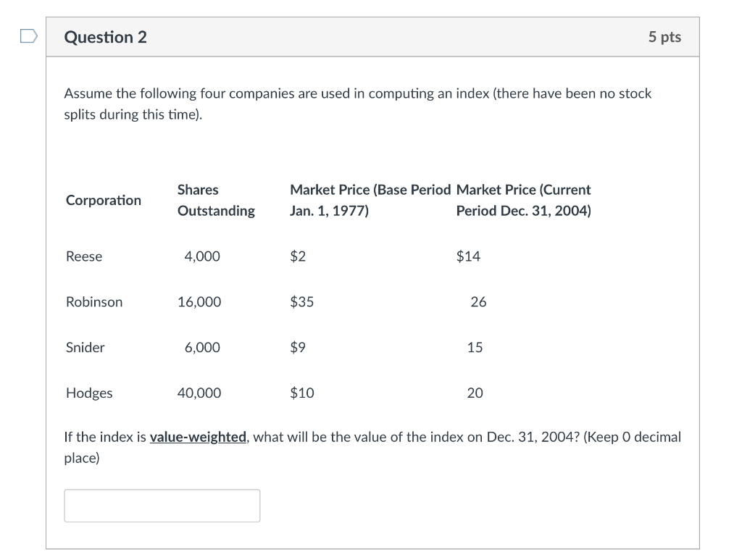The image size is (742, 560).
Task: Click the $35 base price cell
Action: tap(301, 302)
